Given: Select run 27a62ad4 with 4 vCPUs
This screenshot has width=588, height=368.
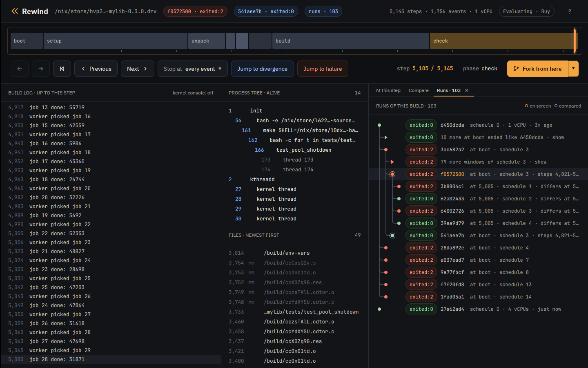Looking at the screenshot, I should click(x=478, y=309).
